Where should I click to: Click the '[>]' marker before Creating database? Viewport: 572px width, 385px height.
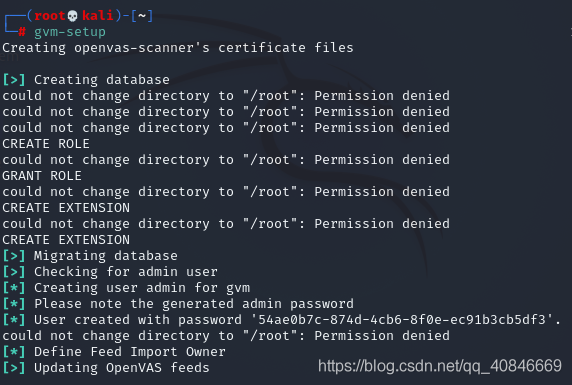click(14, 80)
